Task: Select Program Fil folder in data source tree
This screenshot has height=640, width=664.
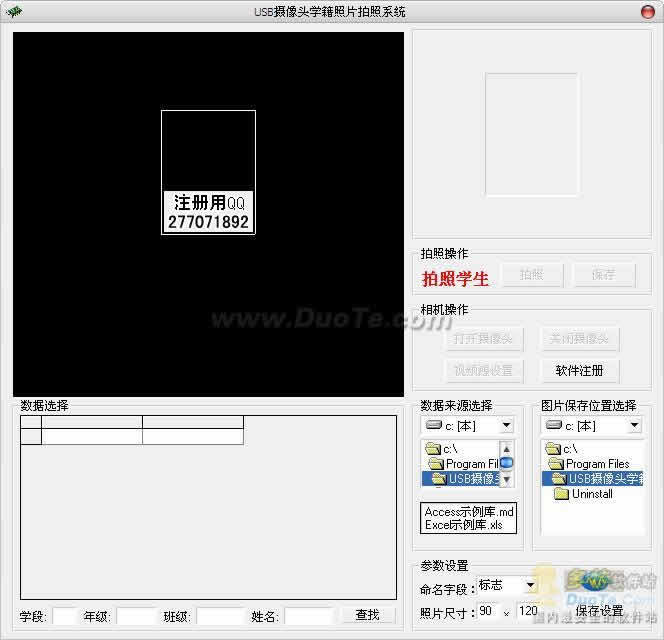Action: [464, 464]
